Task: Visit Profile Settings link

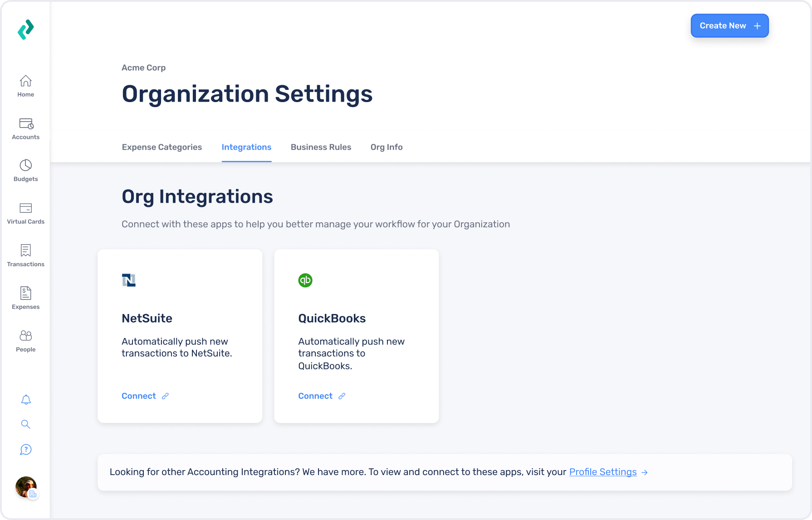Action: tap(603, 472)
